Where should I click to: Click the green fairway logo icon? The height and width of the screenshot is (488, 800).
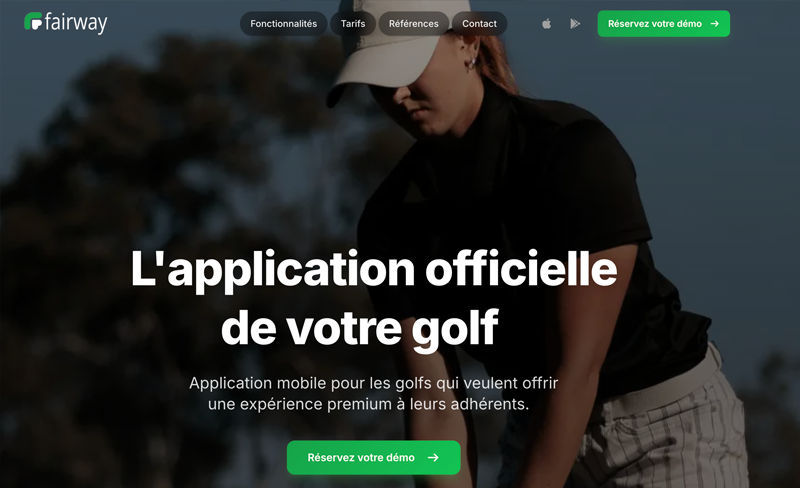click(33, 21)
